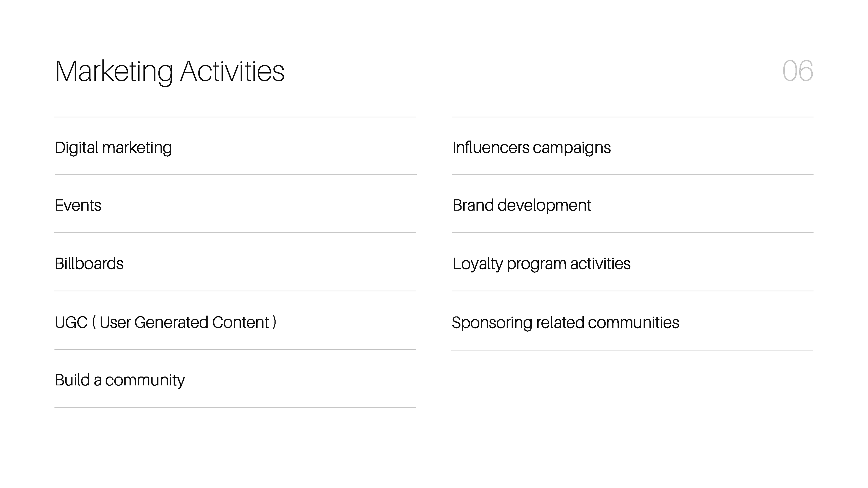Select the UGC (User Generated Content) line

[165, 322]
